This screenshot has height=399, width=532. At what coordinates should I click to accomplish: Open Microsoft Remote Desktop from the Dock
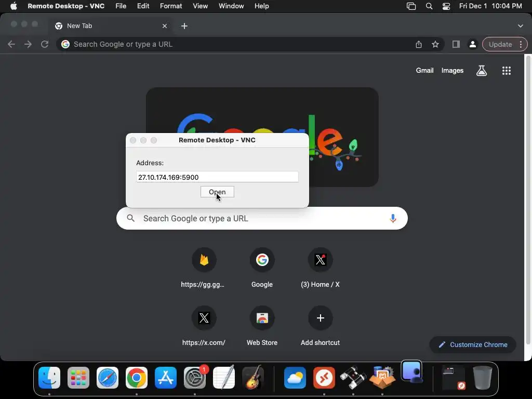coord(324,378)
